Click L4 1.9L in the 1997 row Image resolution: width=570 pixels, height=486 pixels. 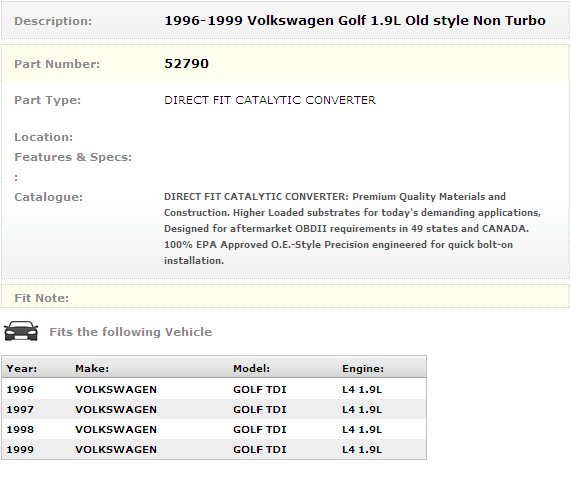coord(362,410)
